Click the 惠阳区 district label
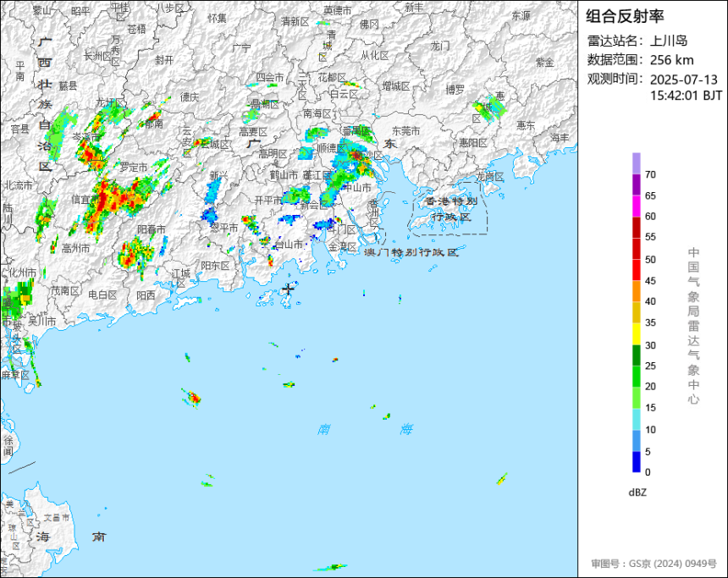This screenshot has height=578, width=728. (x=473, y=143)
